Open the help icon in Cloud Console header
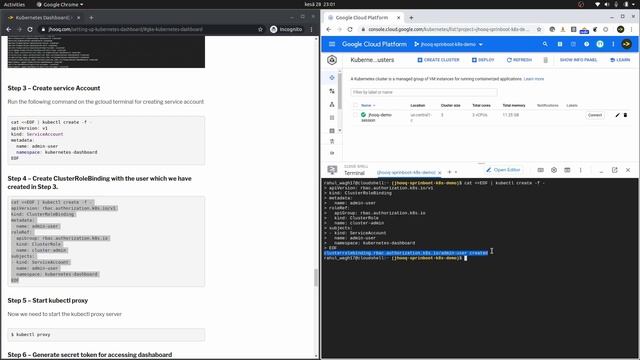640x360 pixels. pos(587,44)
